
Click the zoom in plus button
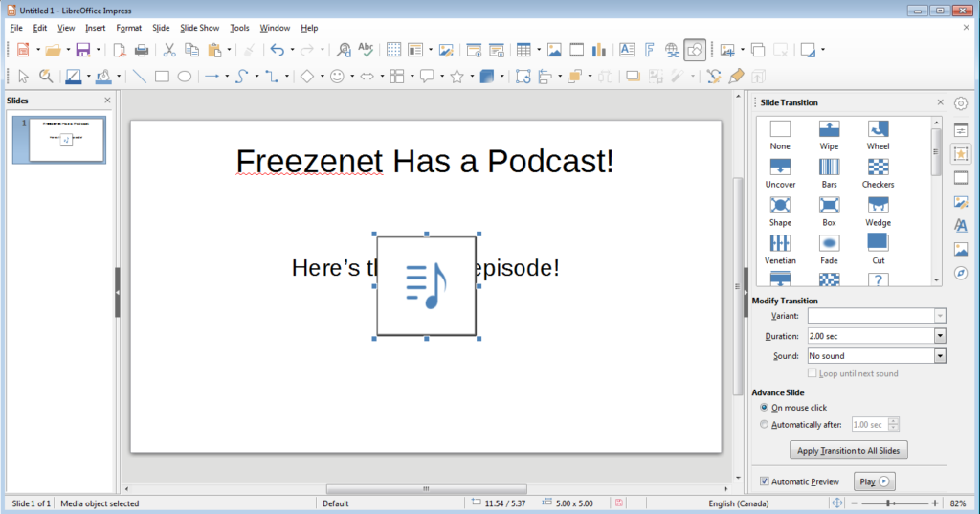tap(935, 503)
